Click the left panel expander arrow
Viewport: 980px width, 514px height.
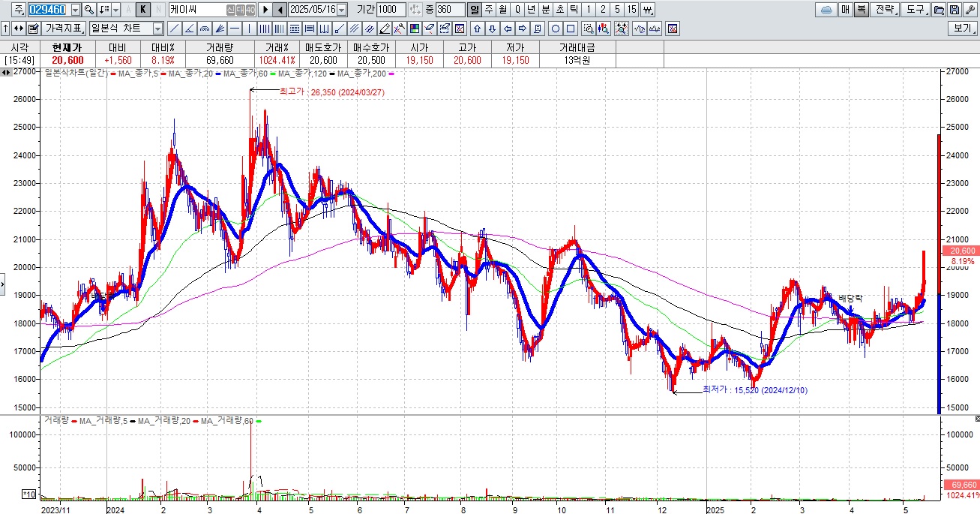click(x=2, y=284)
